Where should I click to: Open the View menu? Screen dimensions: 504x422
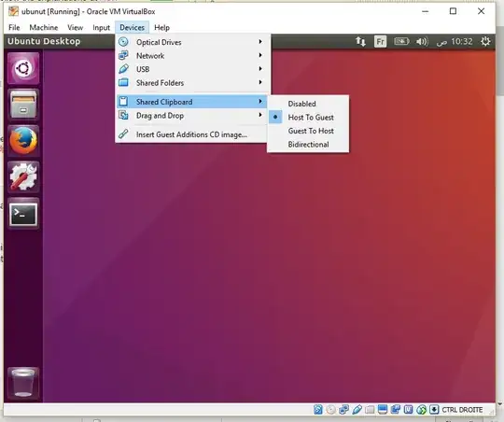click(76, 28)
